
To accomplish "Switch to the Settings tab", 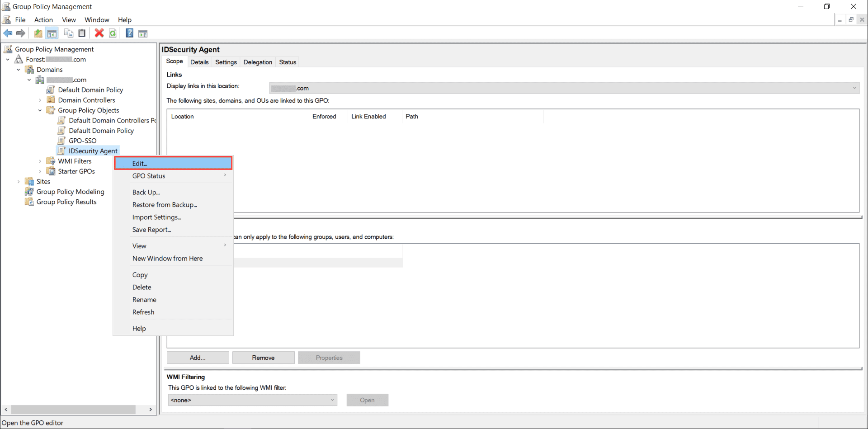I will coord(226,62).
